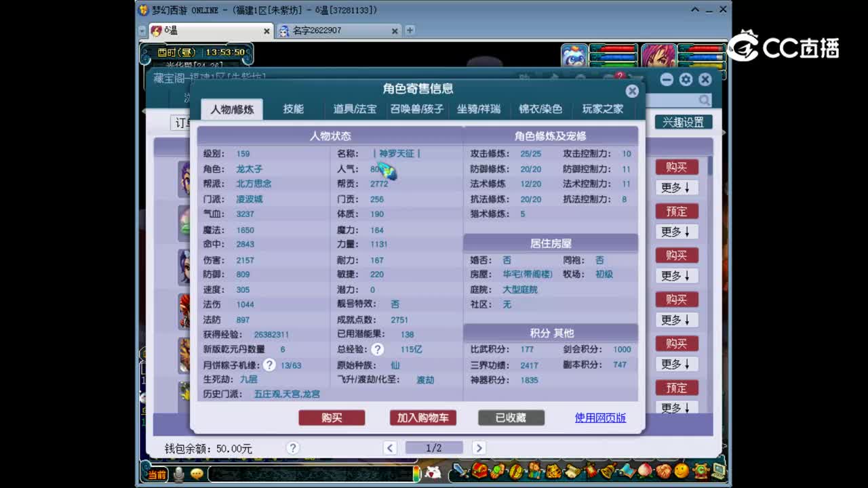The width and height of the screenshot is (868, 488).
Task: Click 五庄观,天宫,龙宫 history text
Action: 287,394
